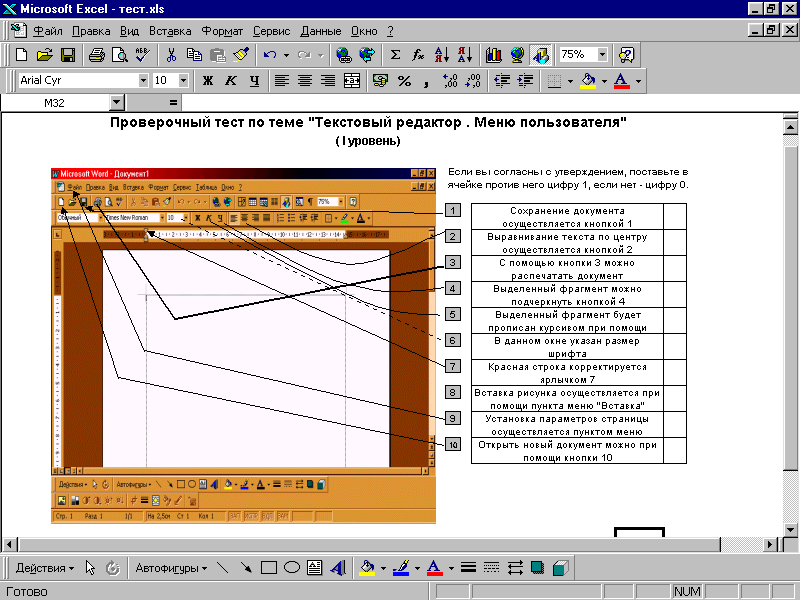800x600 pixels.
Task: Open the Файл menu
Action: pos(47,31)
